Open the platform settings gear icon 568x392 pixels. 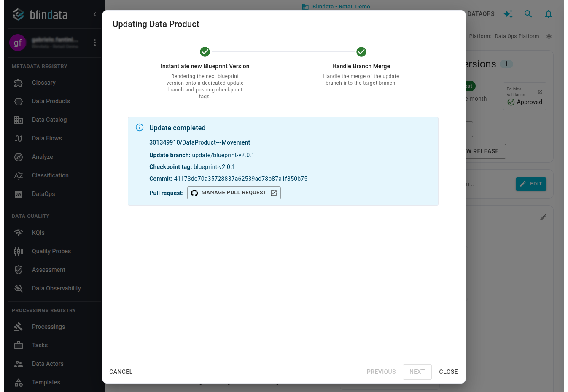[549, 36]
